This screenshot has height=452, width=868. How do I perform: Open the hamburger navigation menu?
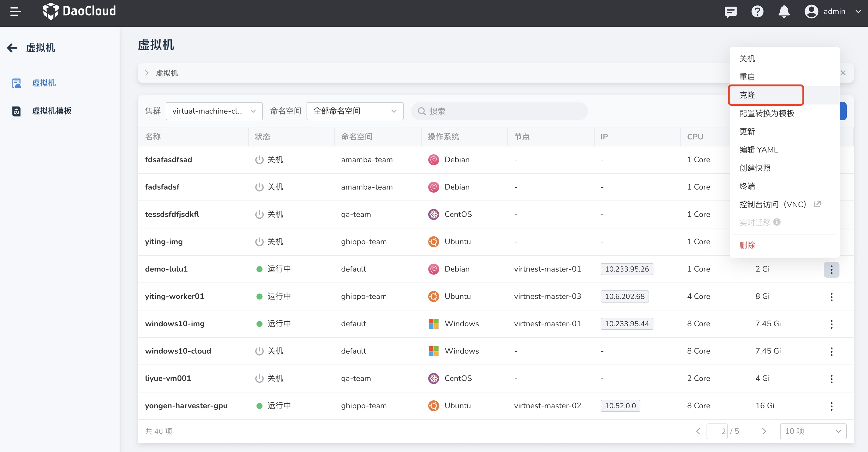pos(15,12)
